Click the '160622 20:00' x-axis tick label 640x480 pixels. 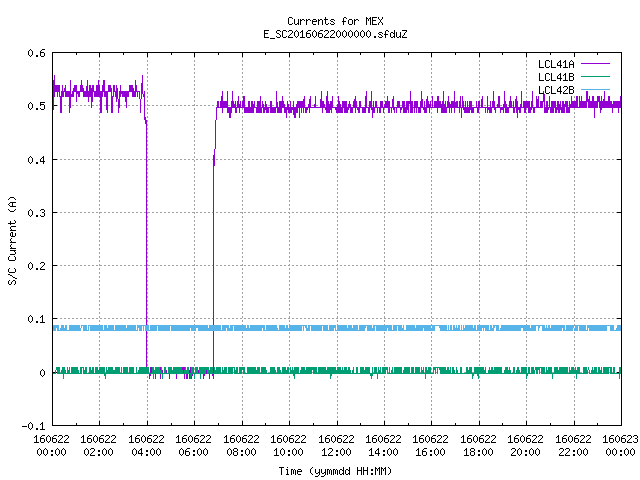[525, 446]
